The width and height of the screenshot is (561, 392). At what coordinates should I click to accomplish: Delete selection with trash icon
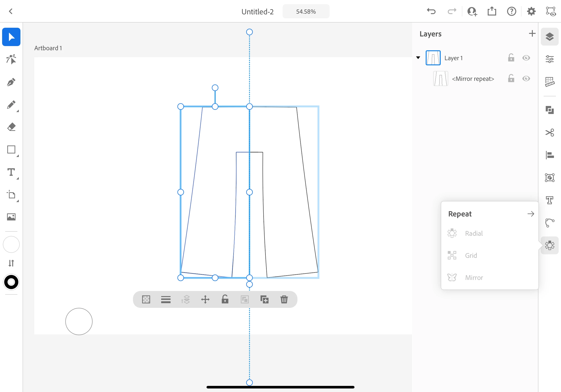(284, 299)
